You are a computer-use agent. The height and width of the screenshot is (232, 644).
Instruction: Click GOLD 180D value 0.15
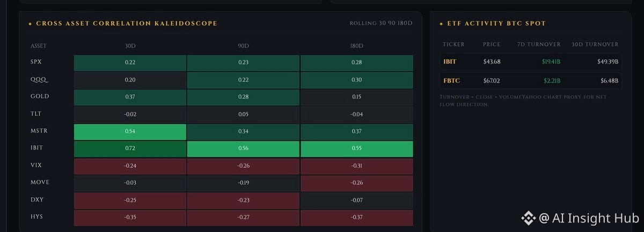coord(357,97)
